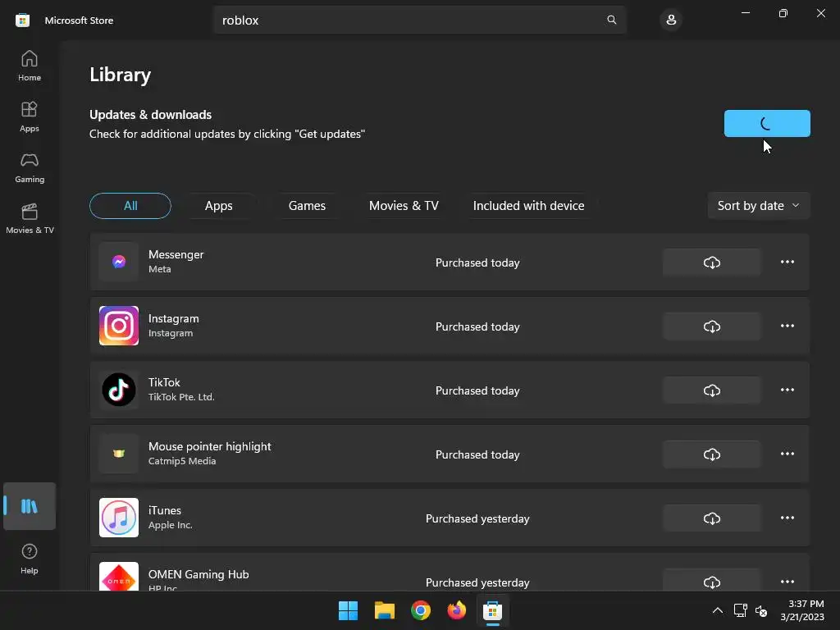Expand the Sort by date dropdown

[759, 206]
